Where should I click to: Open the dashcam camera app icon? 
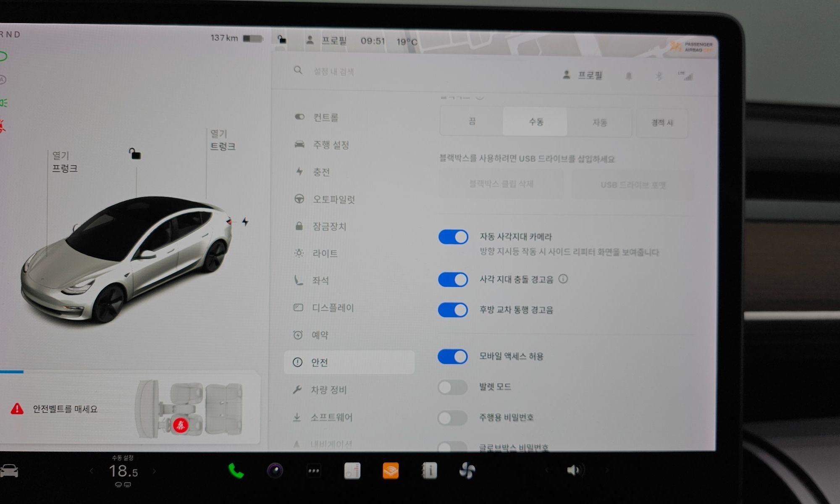(275, 471)
